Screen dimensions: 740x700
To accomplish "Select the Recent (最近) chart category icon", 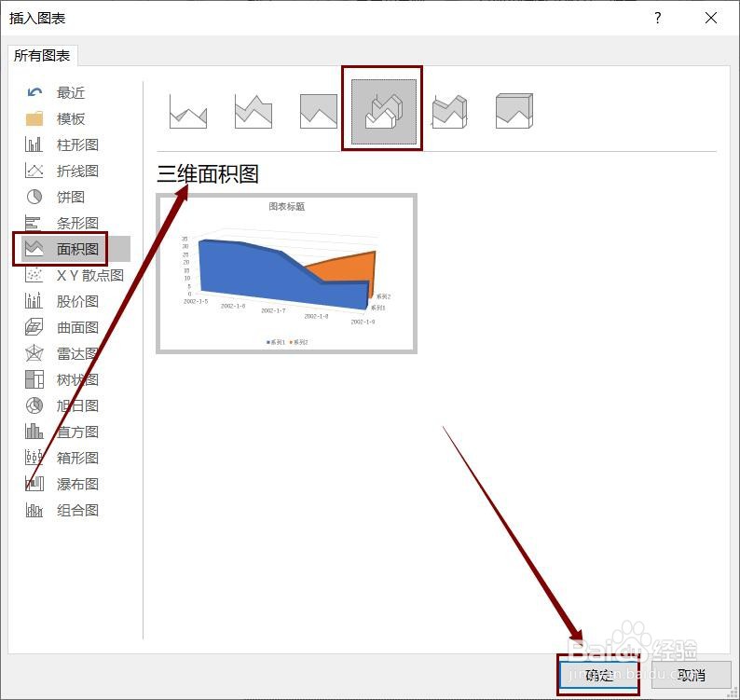I will 34,92.
